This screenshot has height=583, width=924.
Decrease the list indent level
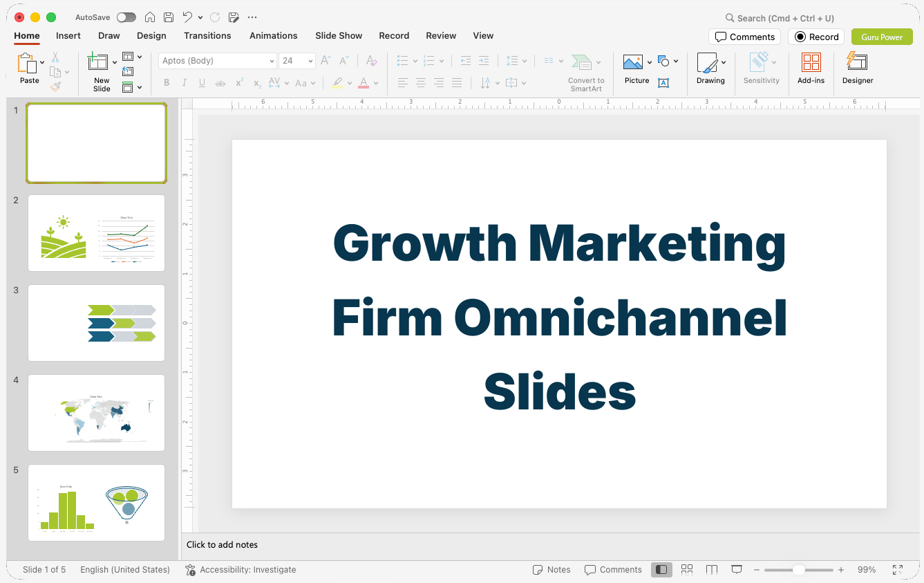pos(465,61)
